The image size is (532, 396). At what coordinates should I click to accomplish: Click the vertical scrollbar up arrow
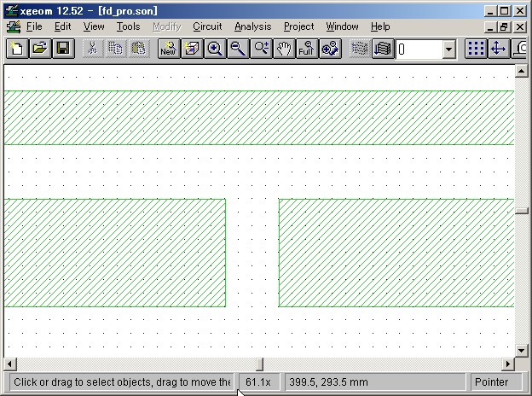tap(521, 71)
